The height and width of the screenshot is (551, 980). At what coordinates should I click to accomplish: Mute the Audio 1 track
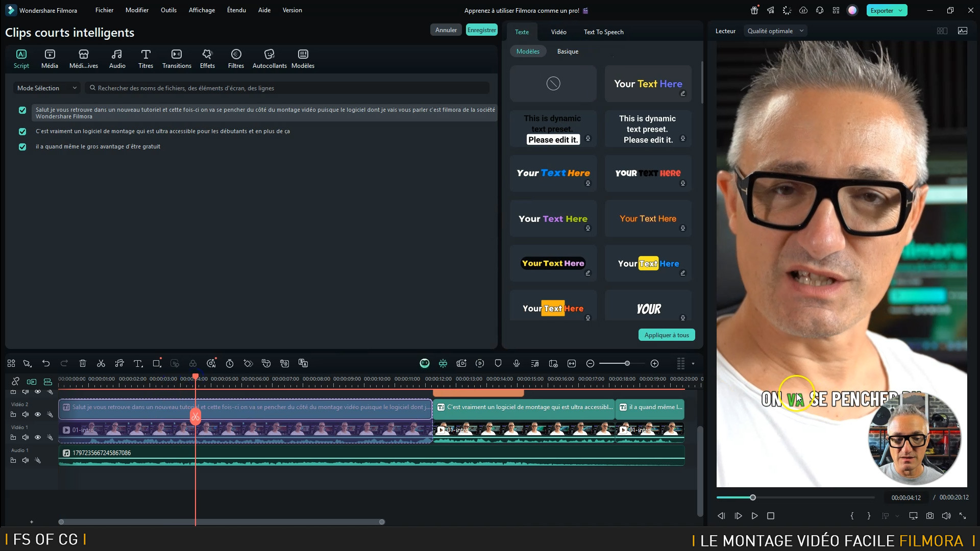tap(26, 460)
